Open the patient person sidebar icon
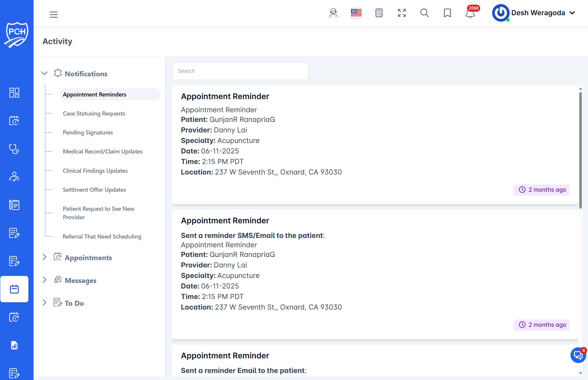 [x=14, y=177]
